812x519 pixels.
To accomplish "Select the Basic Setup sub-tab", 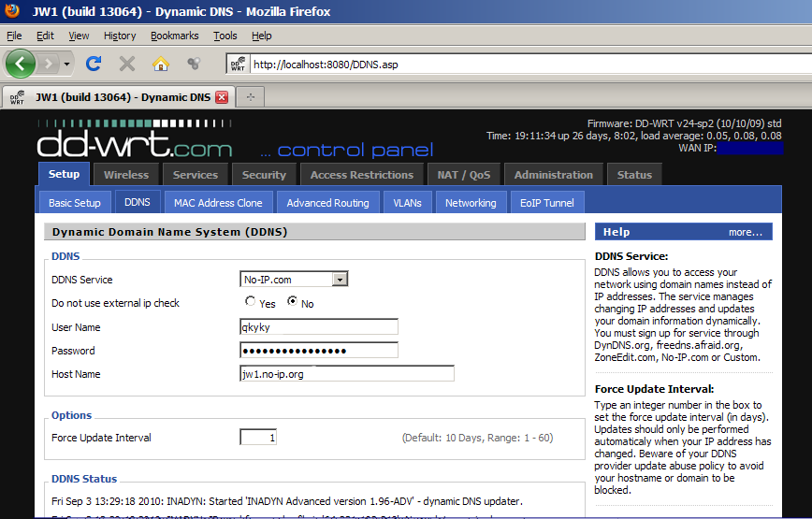I will pos(75,203).
